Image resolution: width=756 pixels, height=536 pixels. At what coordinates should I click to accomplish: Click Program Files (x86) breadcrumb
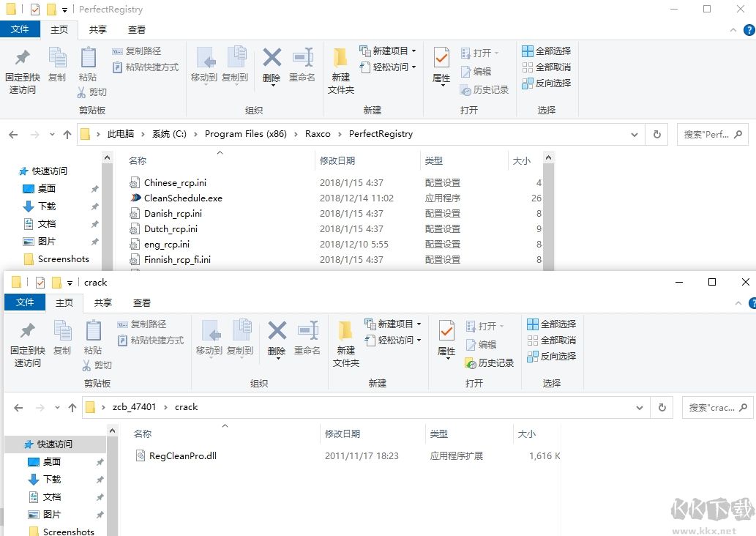point(245,134)
